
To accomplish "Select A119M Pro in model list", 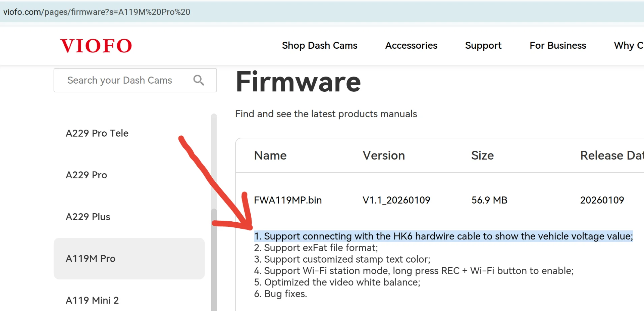I will click(x=129, y=259).
